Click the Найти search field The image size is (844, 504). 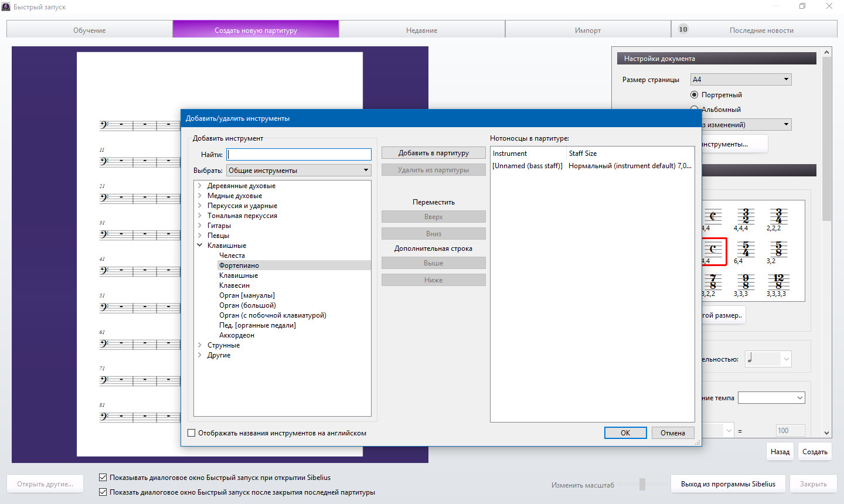coord(299,155)
